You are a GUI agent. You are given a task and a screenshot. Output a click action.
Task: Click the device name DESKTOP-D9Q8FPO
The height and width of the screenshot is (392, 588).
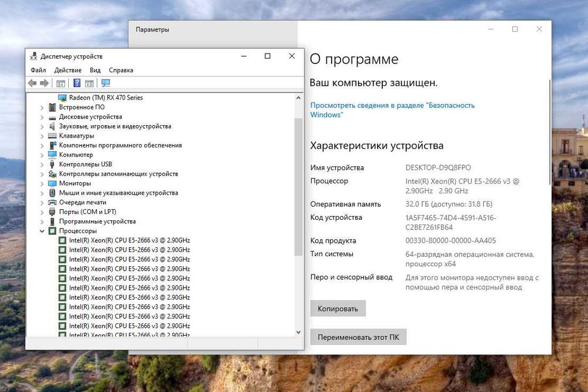438,167
